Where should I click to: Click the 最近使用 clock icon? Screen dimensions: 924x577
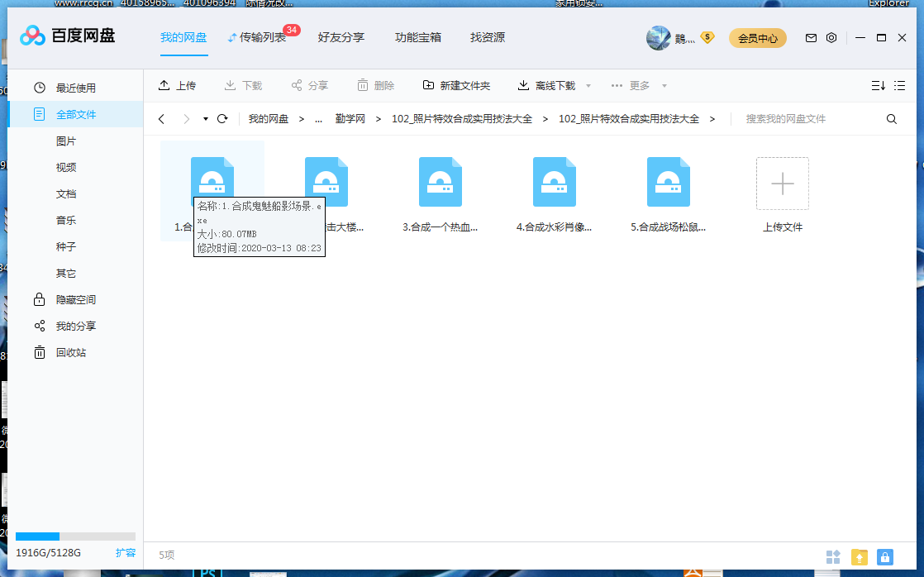point(40,88)
